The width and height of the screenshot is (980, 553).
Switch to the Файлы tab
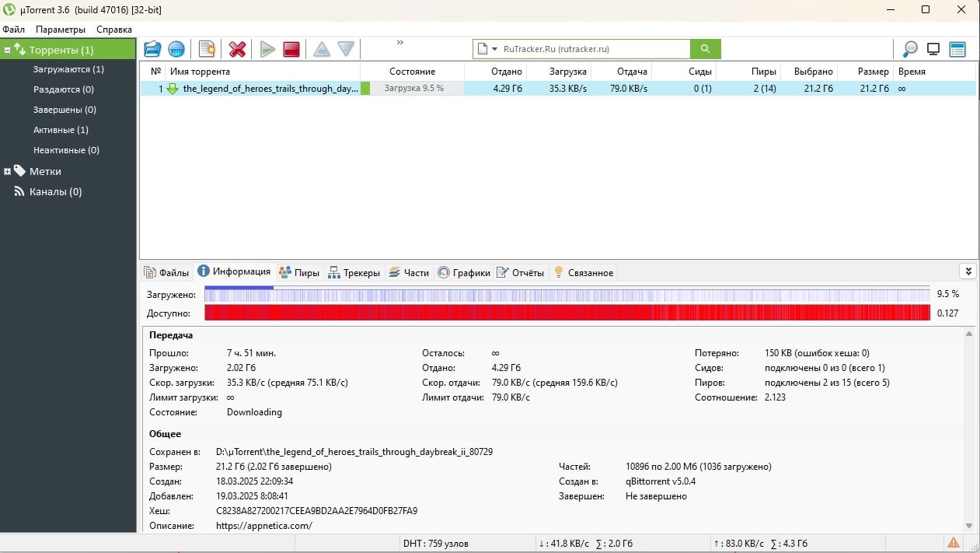[x=166, y=272]
